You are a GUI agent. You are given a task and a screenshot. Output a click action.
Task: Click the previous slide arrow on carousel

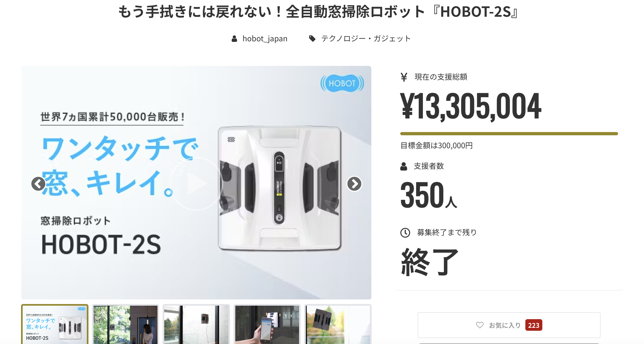pyautogui.click(x=38, y=184)
